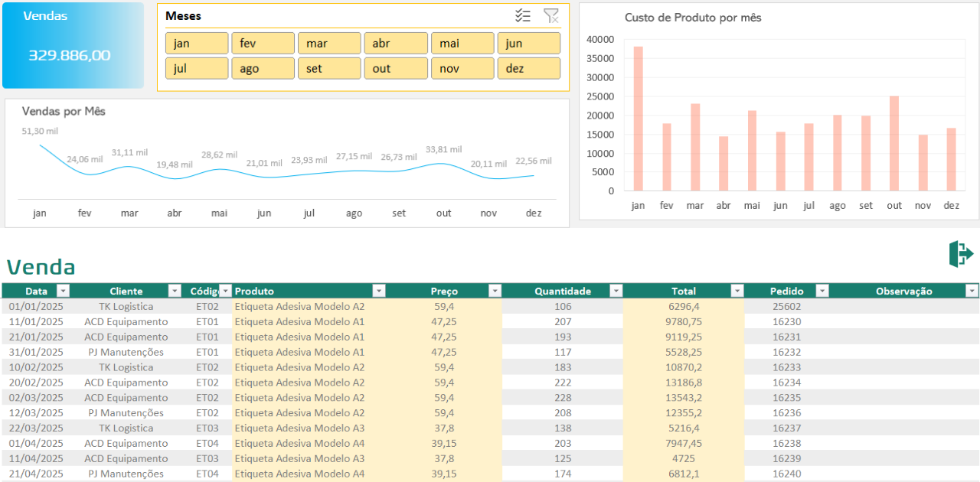The height and width of the screenshot is (482, 980).
Task: Select the out button in Meses slicer
Action: tap(396, 69)
